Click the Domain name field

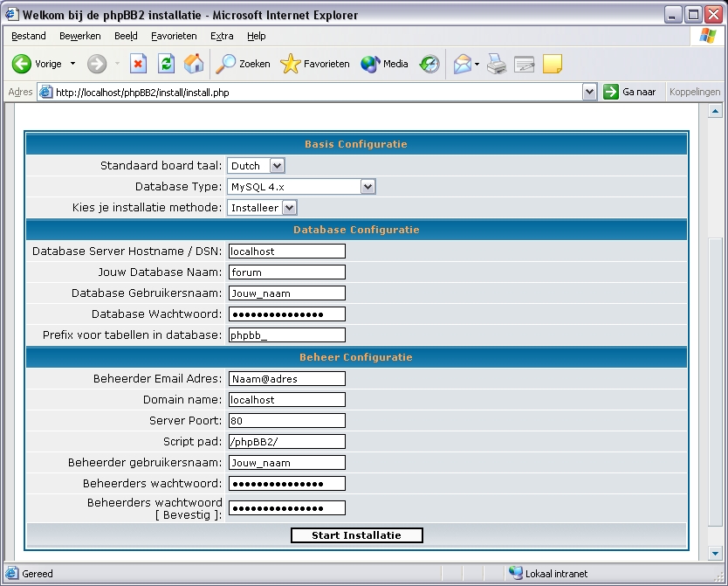(x=287, y=399)
